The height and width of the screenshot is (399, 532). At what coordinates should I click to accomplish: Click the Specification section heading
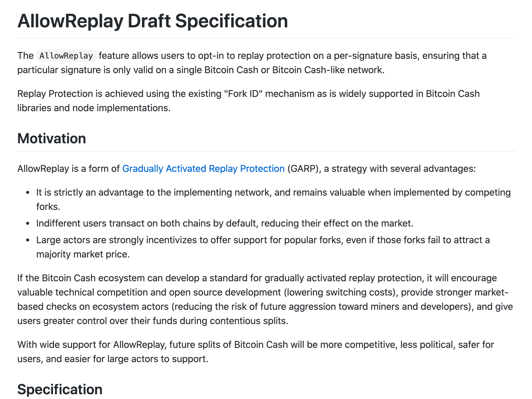click(x=60, y=389)
